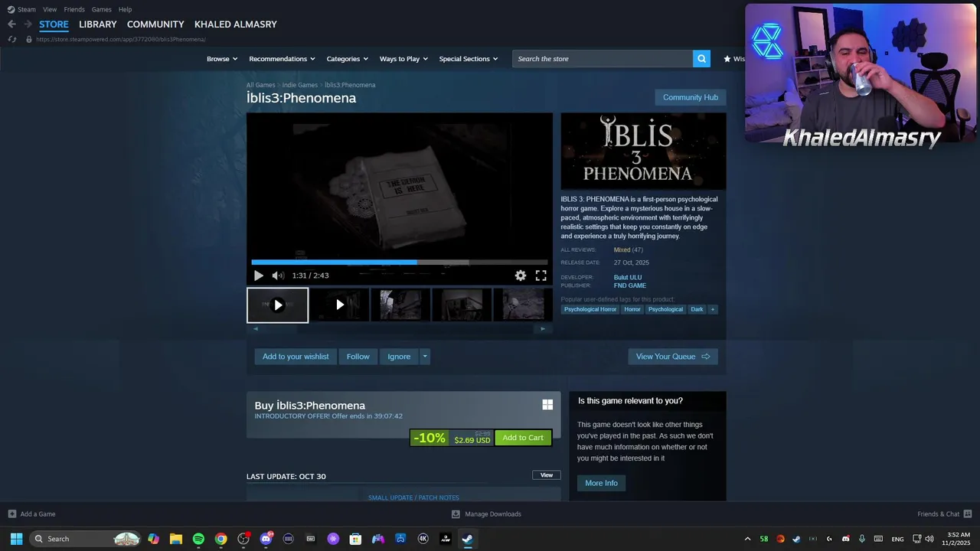Open Discord from the taskbar
The width and height of the screenshot is (980, 551).
pyautogui.click(x=266, y=539)
